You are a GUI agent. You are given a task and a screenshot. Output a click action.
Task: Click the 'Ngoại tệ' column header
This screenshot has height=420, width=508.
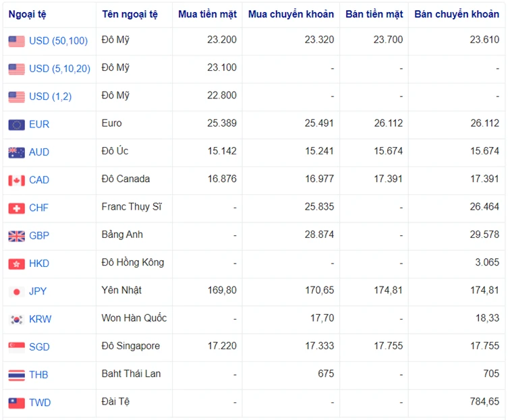(x=27, y=14)
